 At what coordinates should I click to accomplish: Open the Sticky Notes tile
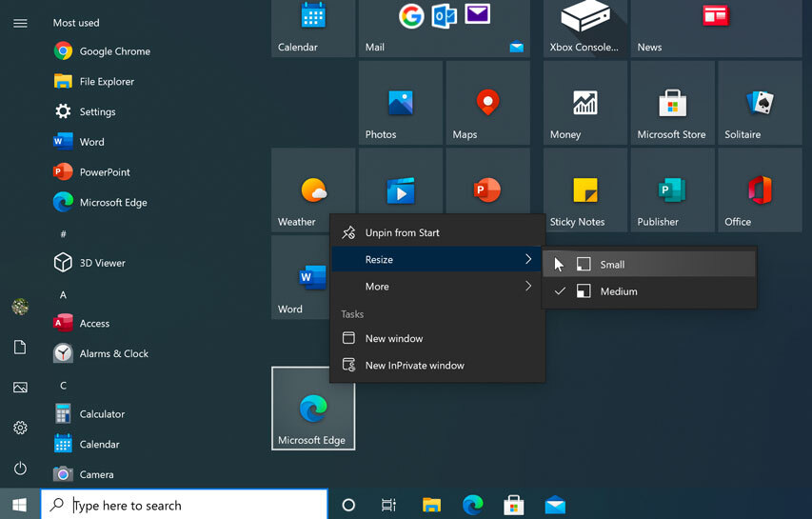585,190
